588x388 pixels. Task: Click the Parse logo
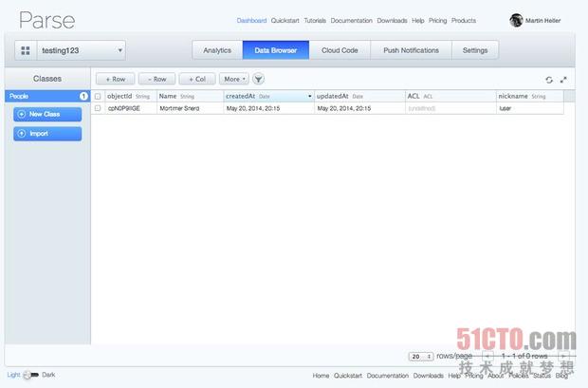(47, 20)
